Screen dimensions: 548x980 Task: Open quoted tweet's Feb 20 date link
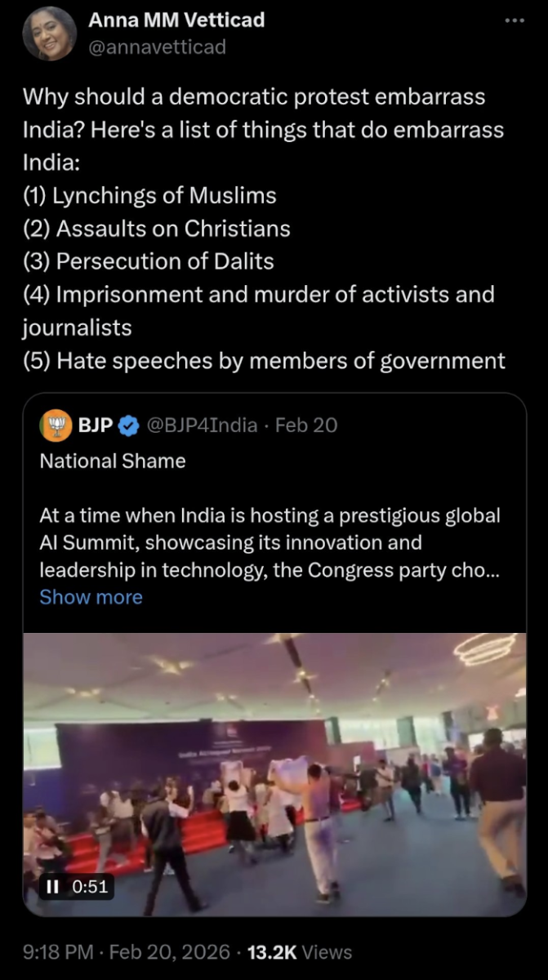pyautogui.click(x=306, y=425)
